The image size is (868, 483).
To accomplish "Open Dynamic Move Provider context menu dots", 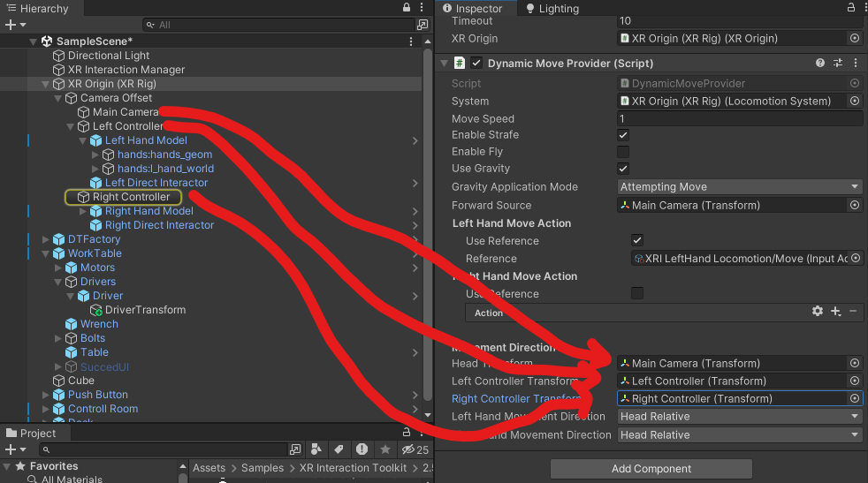I will click(856, 63).
